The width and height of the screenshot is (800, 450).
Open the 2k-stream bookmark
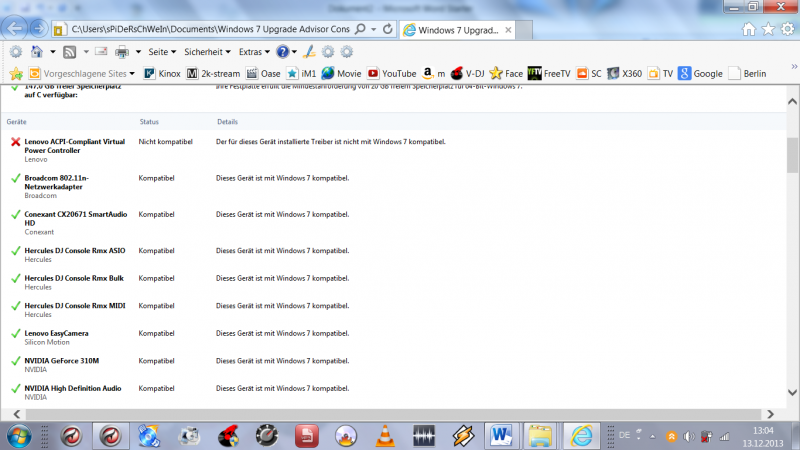(x=213, y=73)
